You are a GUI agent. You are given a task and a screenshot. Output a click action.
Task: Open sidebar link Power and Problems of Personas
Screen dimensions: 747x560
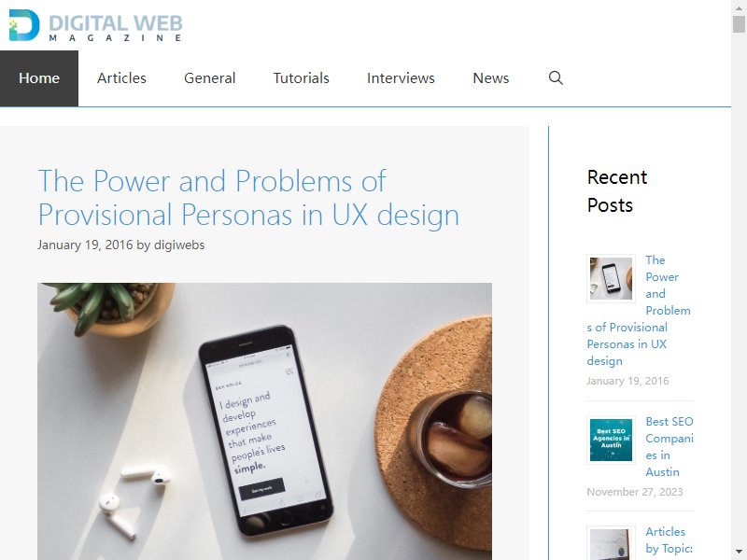pyautogui.click(x=640, y=311)
